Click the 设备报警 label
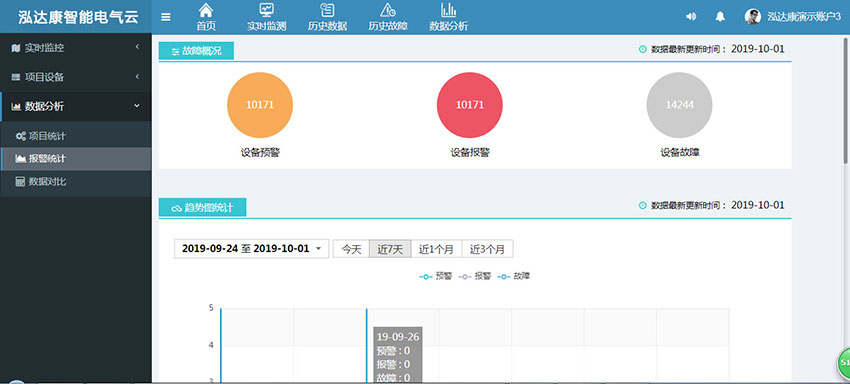 [x=470, y=152]
